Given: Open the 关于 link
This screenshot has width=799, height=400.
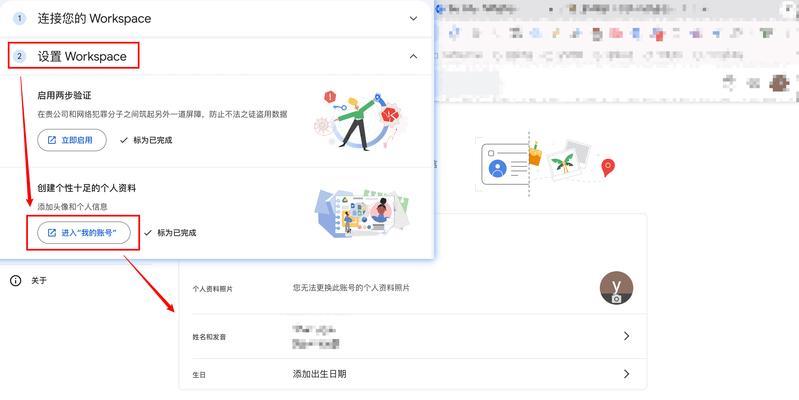Looking at the screenshot, I should click(x=39, y=281).
